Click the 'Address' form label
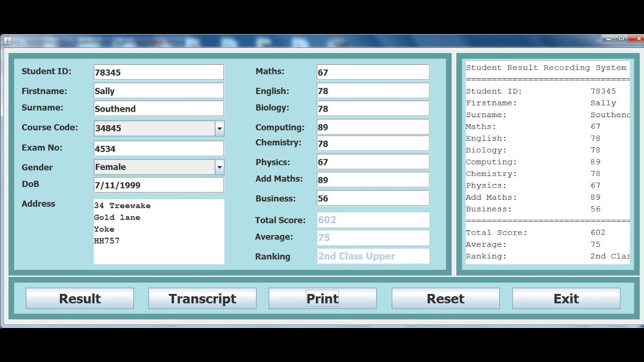 38,204
